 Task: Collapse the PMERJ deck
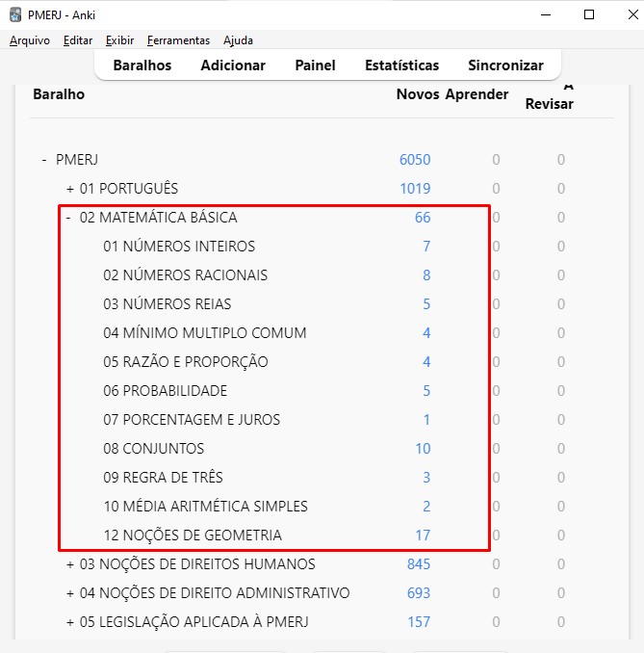coord(44,160)
